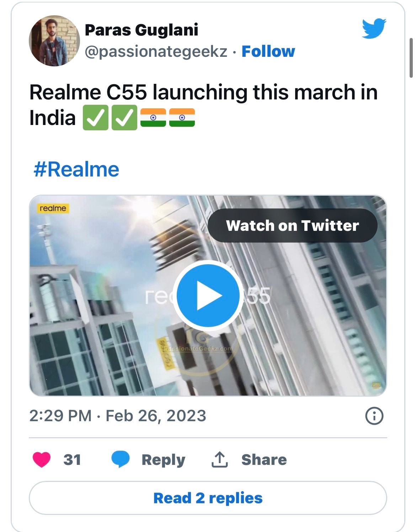Play the Realme C55 video

(208, 295)
